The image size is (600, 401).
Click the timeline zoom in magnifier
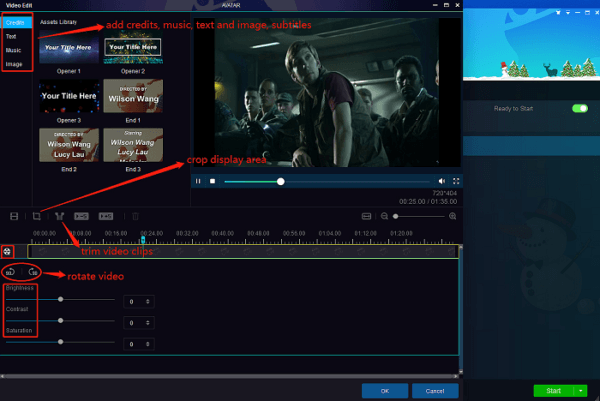(x=452, y=216)
